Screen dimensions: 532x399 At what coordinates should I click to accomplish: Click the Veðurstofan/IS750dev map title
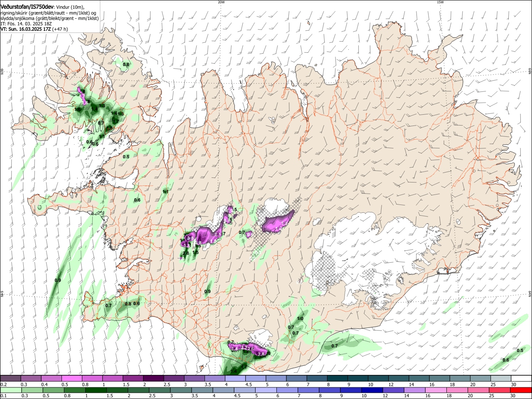point(27,7)
